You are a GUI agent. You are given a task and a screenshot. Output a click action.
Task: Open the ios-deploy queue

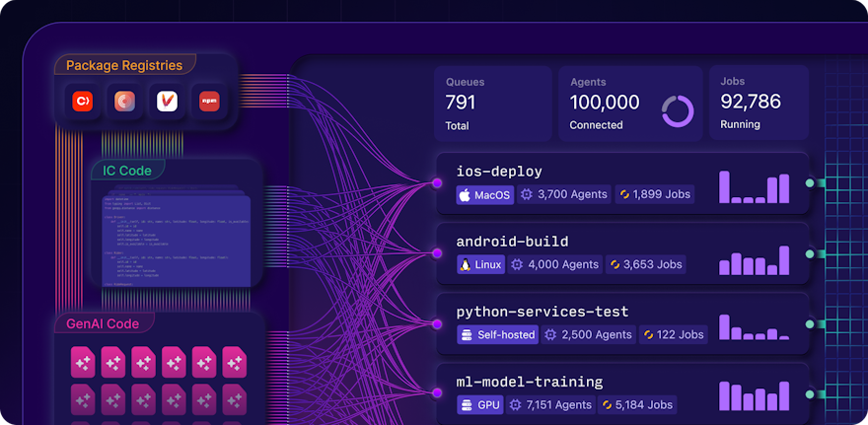[x=623, y=183]
